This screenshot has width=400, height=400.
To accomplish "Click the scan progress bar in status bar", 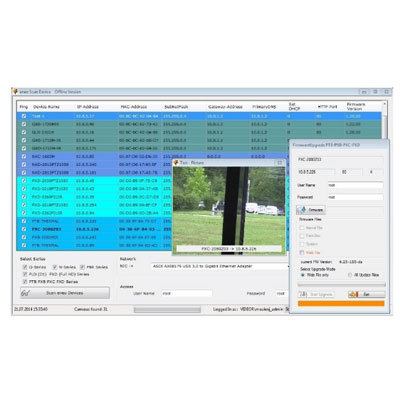I will (167, 310).
